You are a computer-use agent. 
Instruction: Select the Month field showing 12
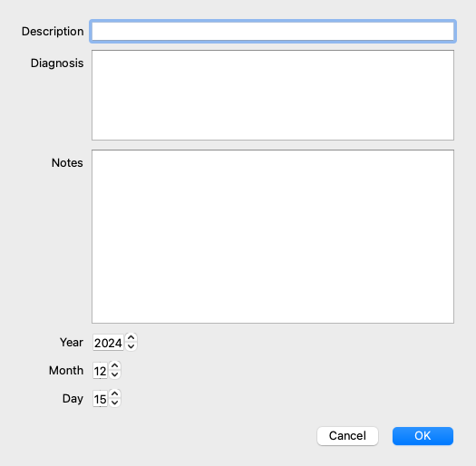coord(100,371)
